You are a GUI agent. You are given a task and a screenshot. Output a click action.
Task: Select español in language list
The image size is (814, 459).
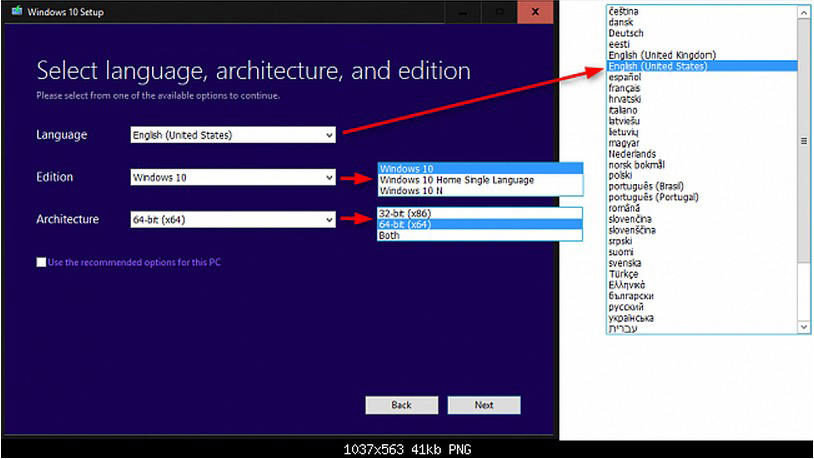coord(702,77)
